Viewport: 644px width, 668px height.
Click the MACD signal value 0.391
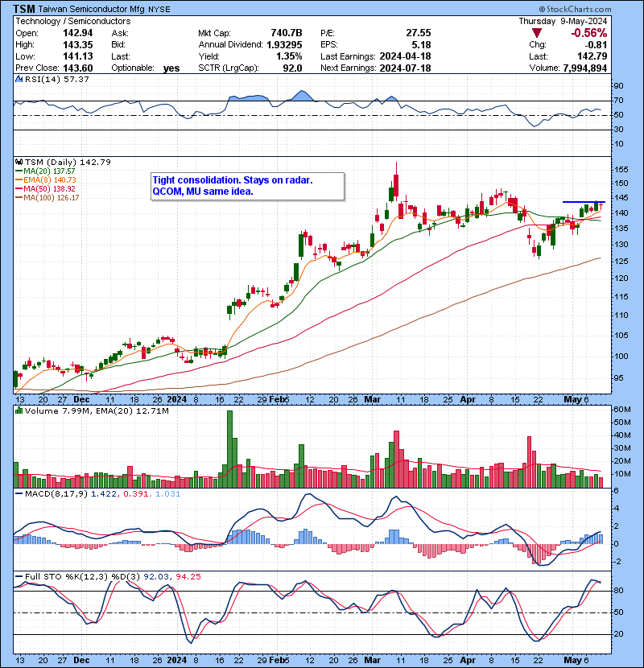[135, 494]
